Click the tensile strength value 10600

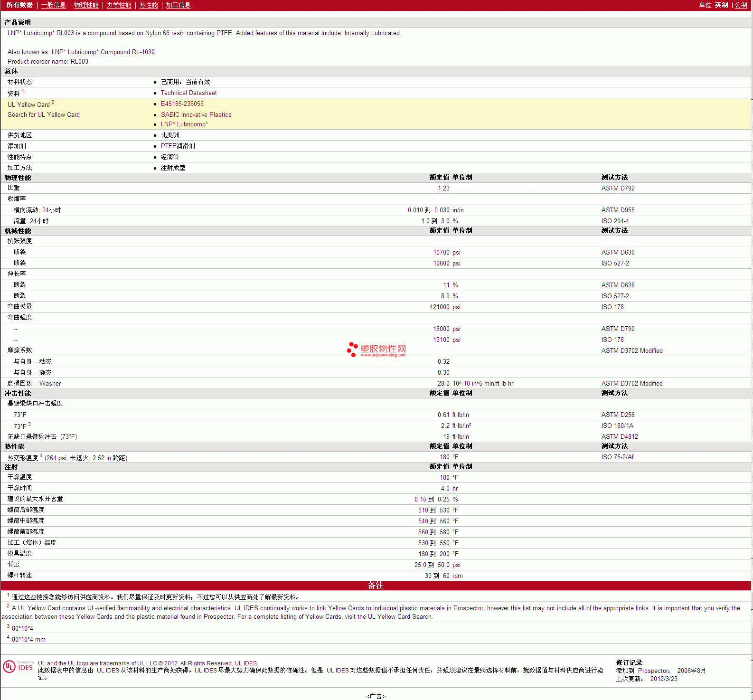tap(441, 264)
